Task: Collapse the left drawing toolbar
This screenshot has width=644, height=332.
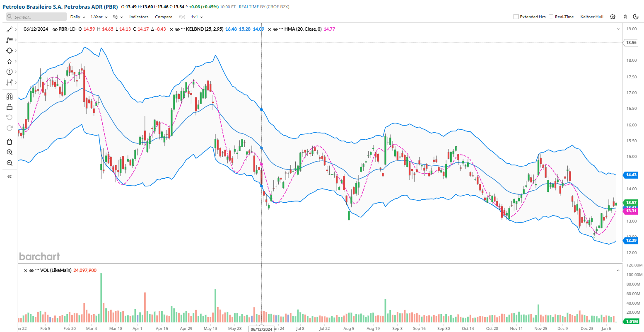Action: 10,177
